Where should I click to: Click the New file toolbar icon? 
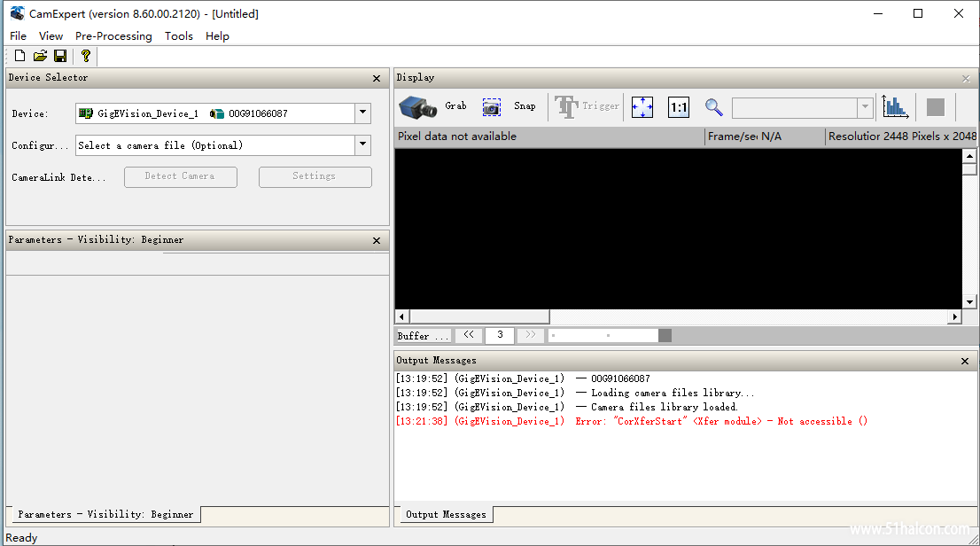point(20,57)
